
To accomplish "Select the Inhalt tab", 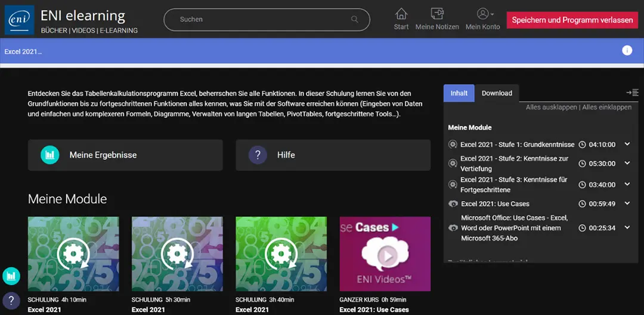I will (459, 93).
